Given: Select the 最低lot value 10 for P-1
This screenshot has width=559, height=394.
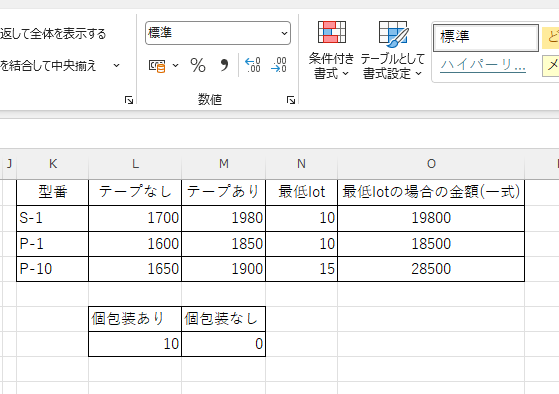Looking at the screenshot, I should coord(302,244).
